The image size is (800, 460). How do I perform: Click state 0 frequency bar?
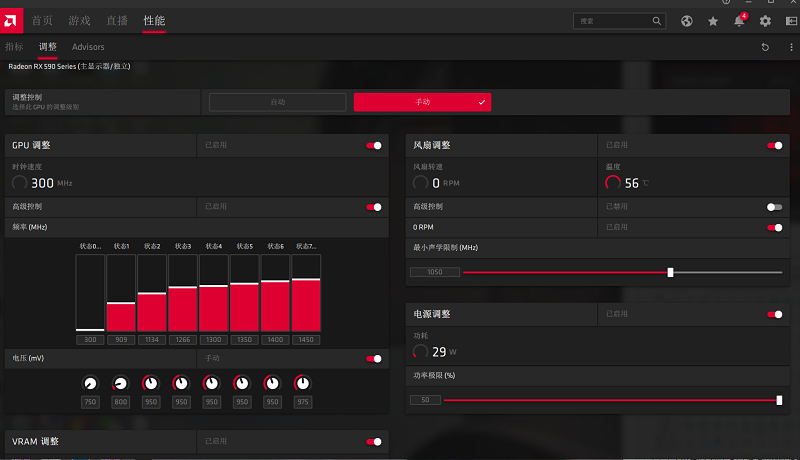coord(90,293)
